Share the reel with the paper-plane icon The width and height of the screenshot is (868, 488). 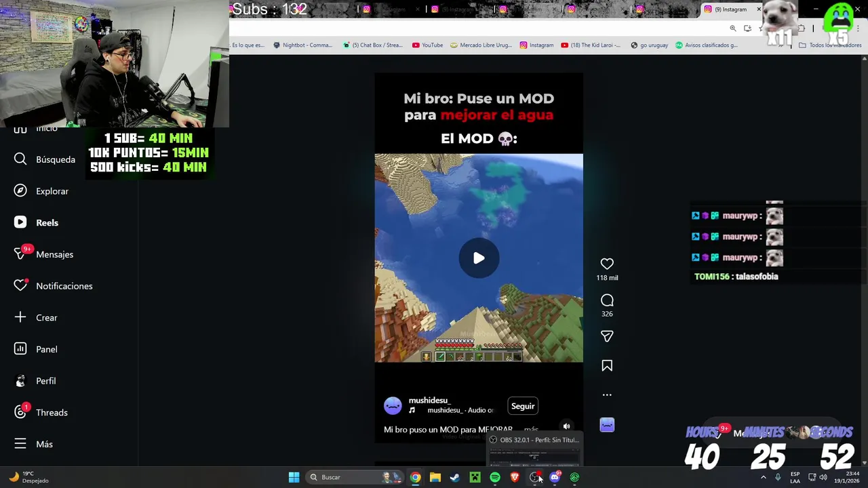(x=607, y=336)
